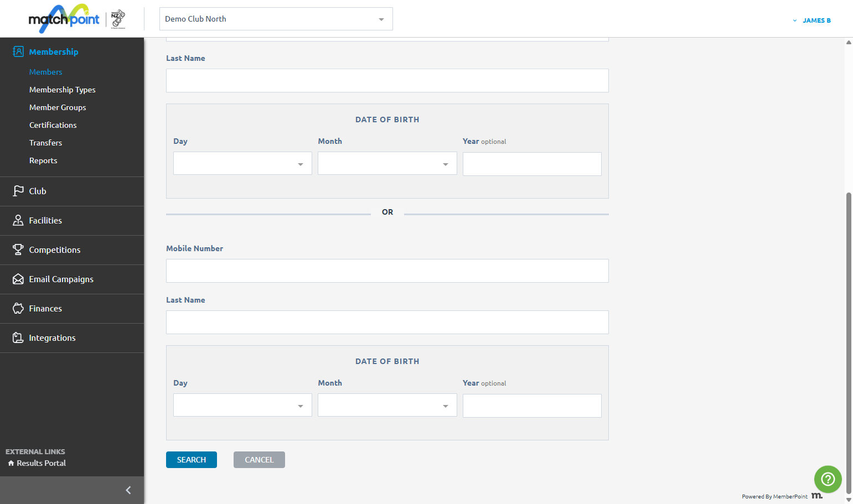853x504 pixels.
Task: Open Reports under Membership
Action: point(43,160)
